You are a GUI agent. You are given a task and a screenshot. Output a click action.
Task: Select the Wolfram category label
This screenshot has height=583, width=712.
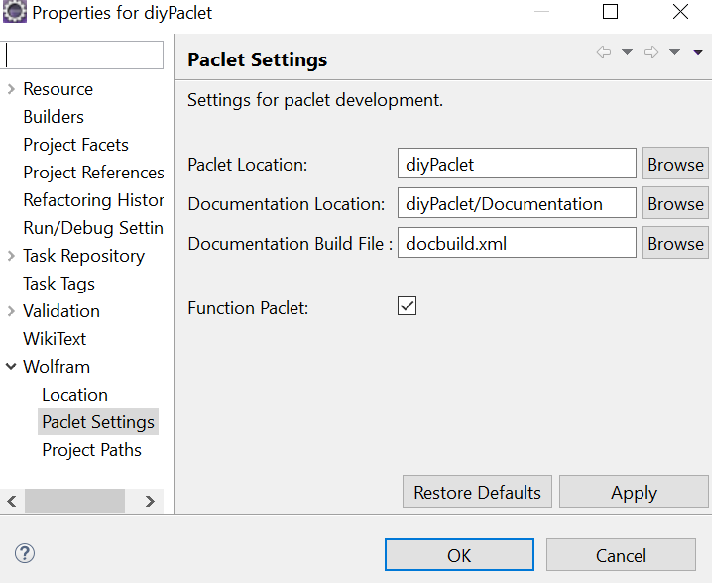[x=56, y=367]
